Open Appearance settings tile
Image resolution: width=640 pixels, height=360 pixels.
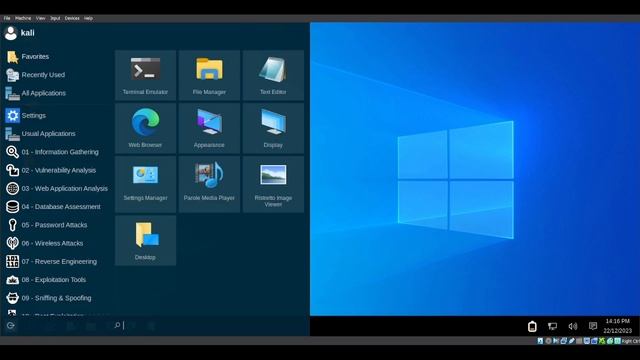[x=209, y=128]
